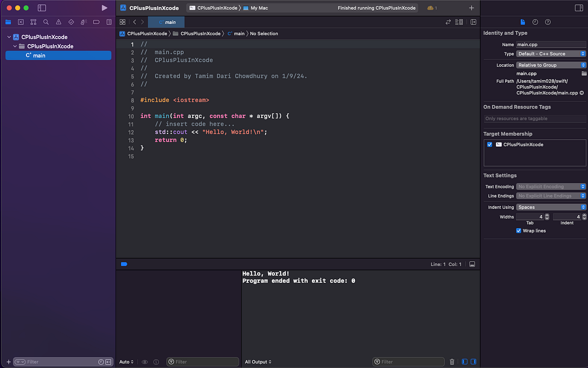Viewport: 588px width, 368px height.
Task: Toggle the variables view eye icon
Action: click(x=144, y=362)
